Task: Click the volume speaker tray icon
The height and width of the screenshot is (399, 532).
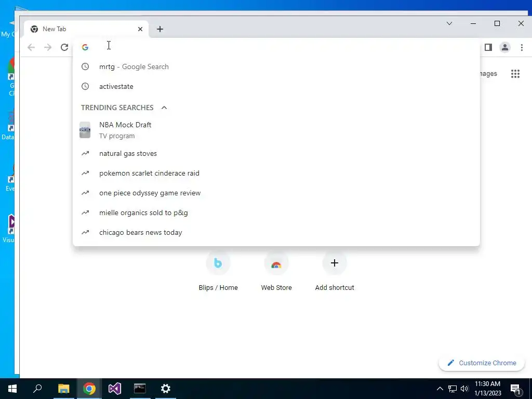Action: (464, 389)
